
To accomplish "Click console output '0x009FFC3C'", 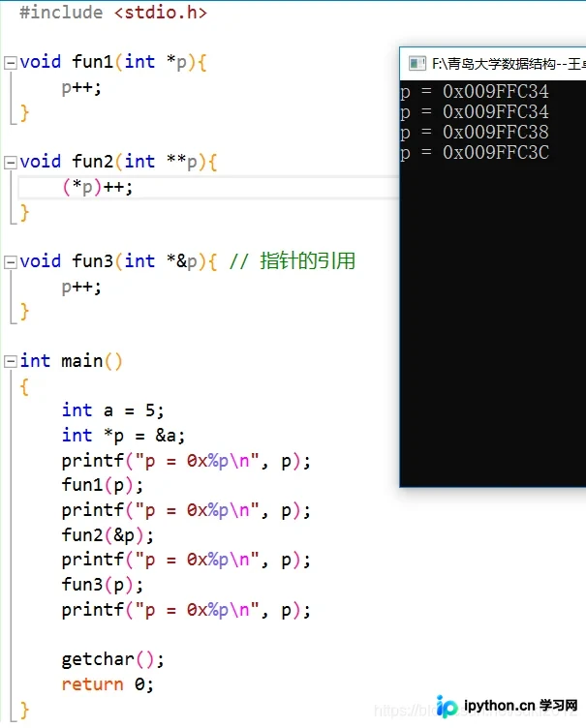I will (496, 152).
